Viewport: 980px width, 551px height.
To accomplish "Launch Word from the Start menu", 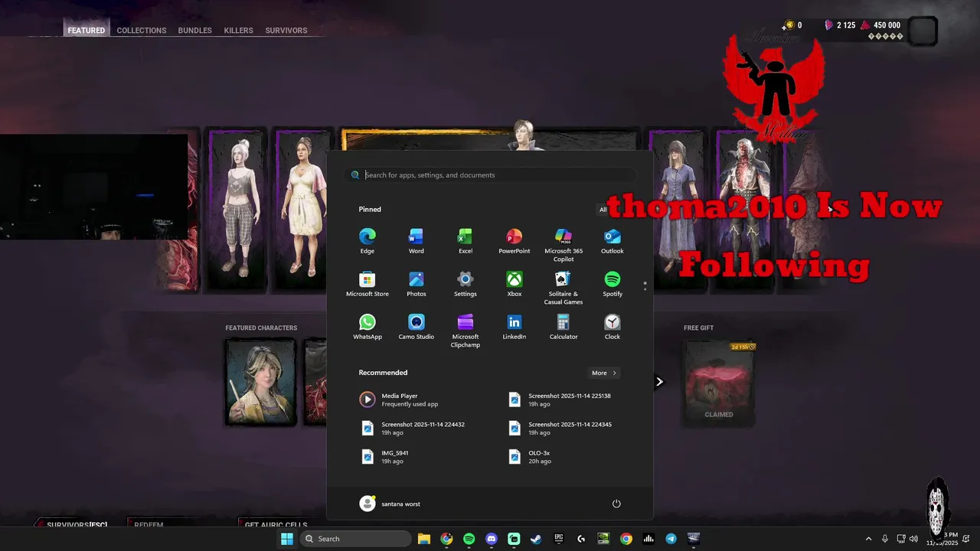I will click(x=416, y=241).
